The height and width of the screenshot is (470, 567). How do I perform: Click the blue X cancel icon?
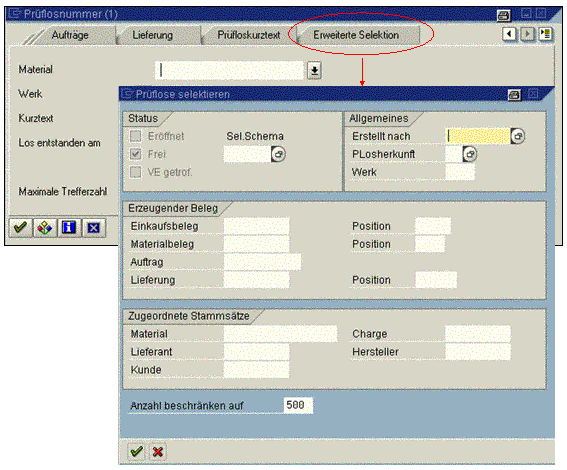pos(93,228)
